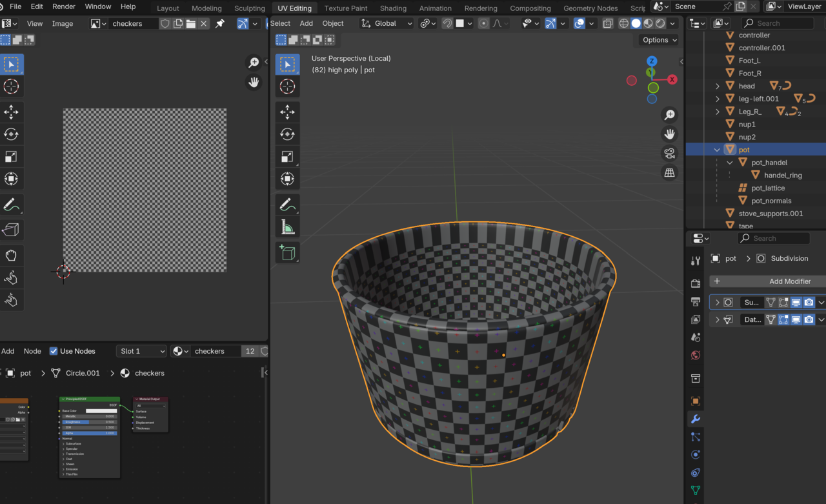Select the Rotate tool in UV editor toolbar
This screenshot has width=826, height=504.
(11, 134)
